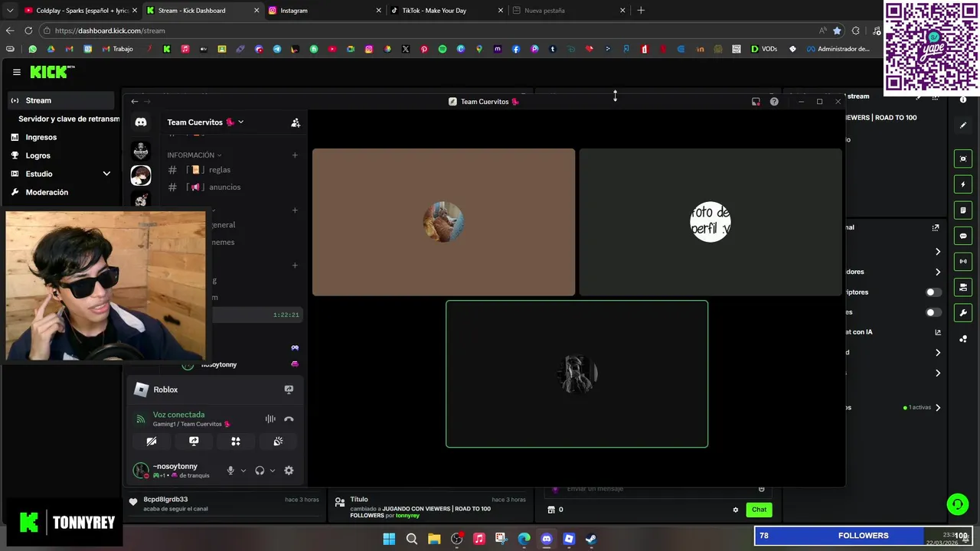Toggle lower switch in Kick channel panel
Viewport: 980px width, 551px height.
[x=933, y=312]
